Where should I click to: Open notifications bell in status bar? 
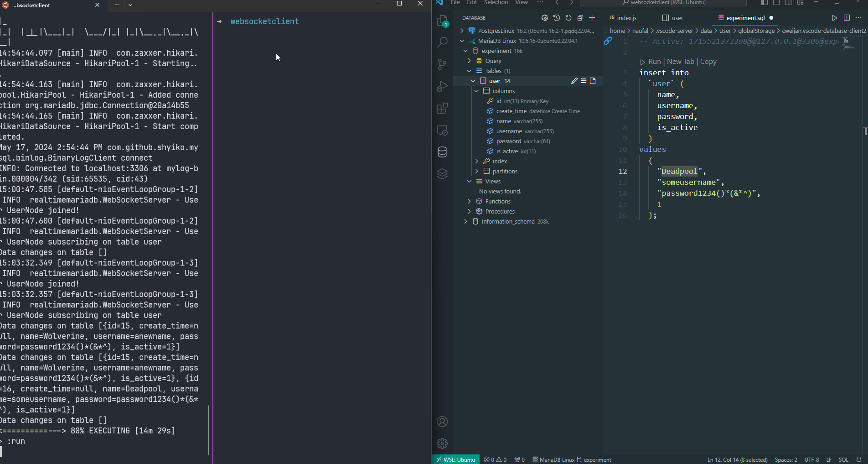coord(859,459)
